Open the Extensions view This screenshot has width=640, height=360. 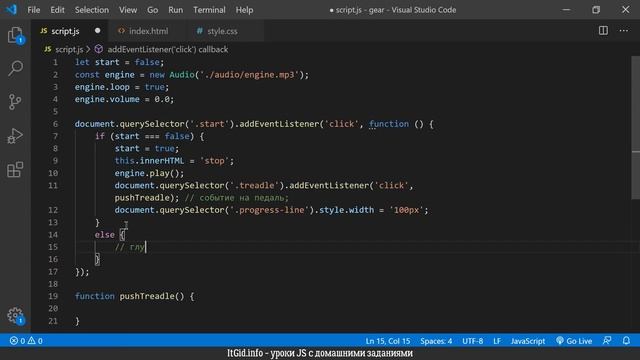point(15,169)
